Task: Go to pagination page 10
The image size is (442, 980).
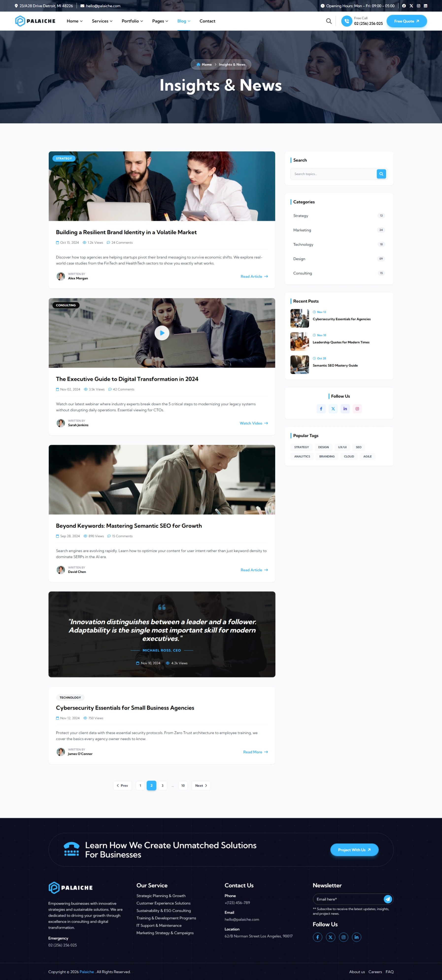Action: [x=183, y=786]
